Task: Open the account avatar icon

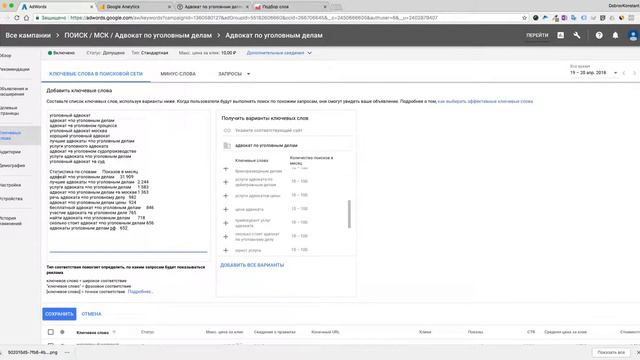Action: coord(633,36)
